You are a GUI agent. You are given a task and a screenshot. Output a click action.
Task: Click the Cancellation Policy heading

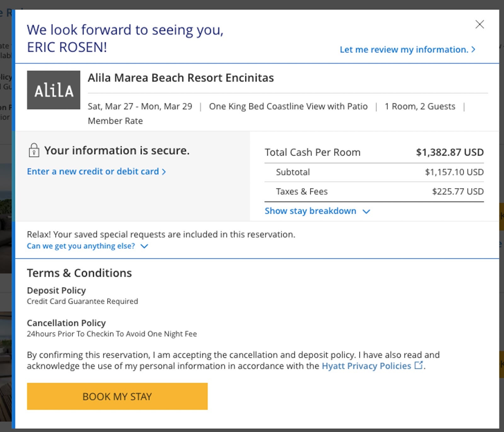66,323
